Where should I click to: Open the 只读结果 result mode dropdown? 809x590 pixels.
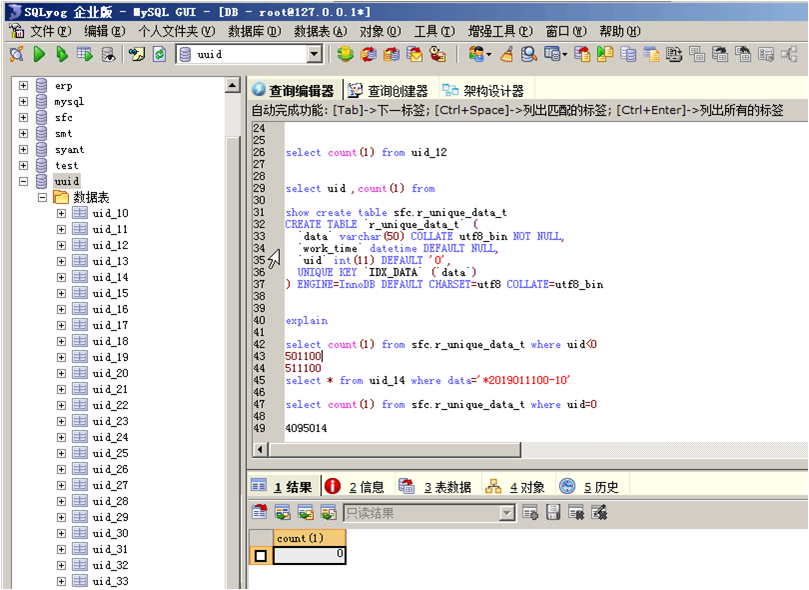pyautogui.click(x=507, y=513)
